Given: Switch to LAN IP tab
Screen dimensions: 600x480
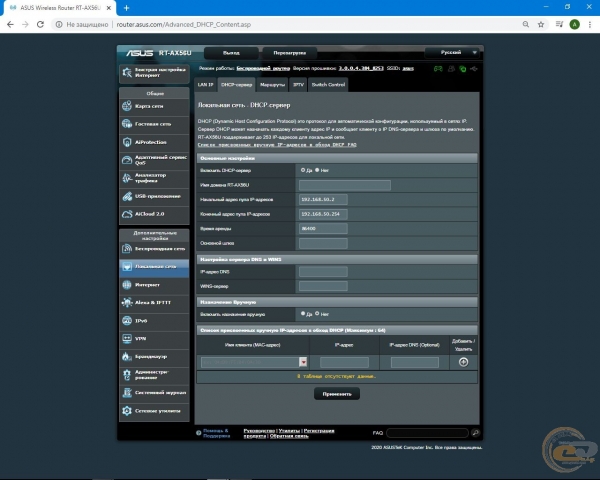Looking at the screenshot, I should (205, 85).
